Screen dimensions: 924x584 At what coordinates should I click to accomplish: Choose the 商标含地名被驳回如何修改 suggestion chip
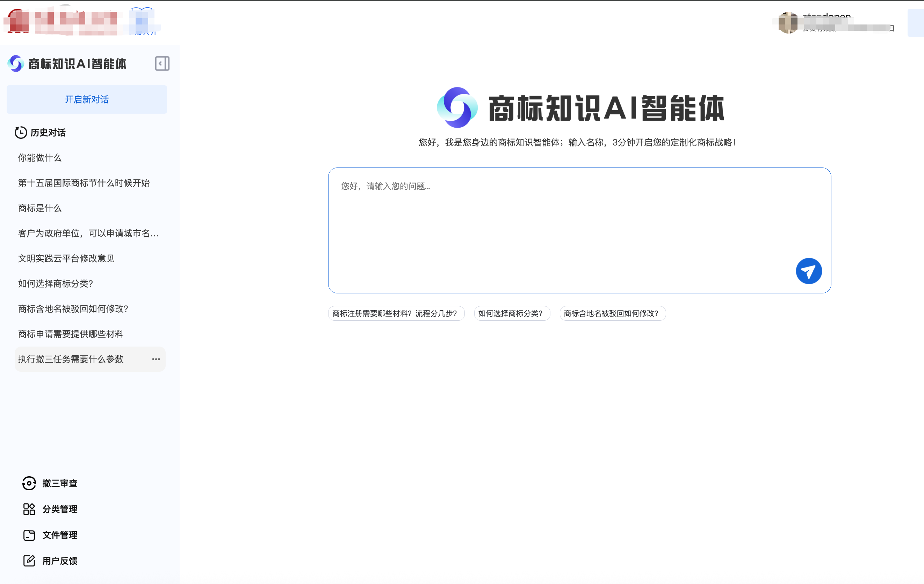(x=612, y=313)
